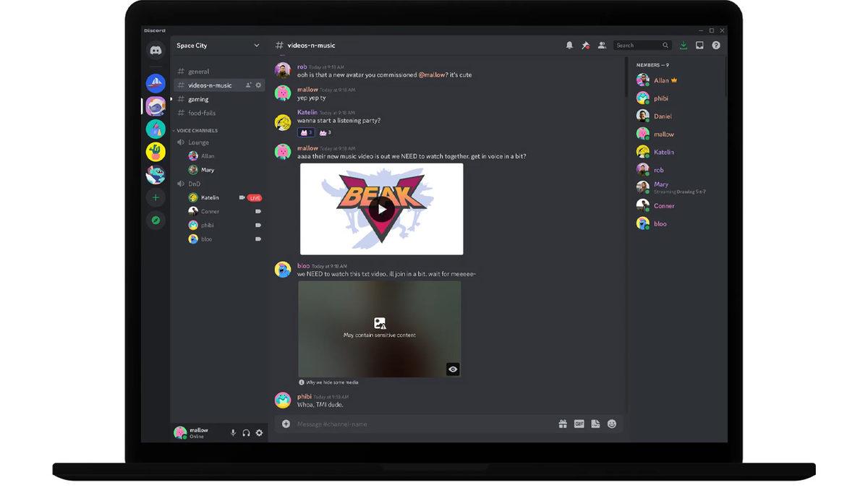Switch to the gaming channel
The width and height of the screenshot is (868, 488).
click(x=199, y=99)
